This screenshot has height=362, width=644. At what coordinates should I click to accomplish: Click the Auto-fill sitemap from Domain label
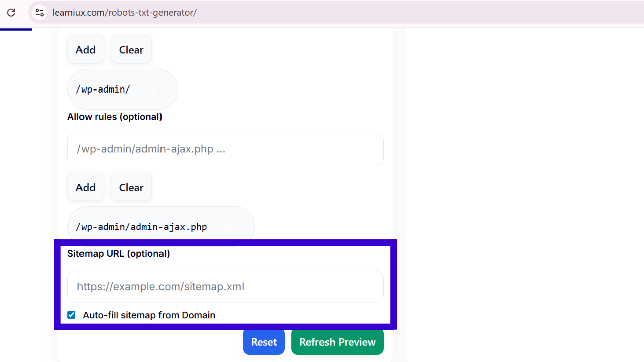coord(148,315)
